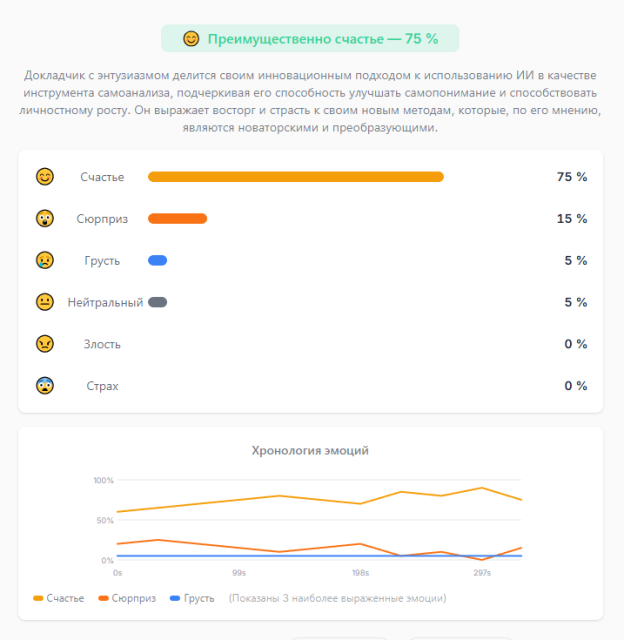Click the orange Счастье progress bar

click(x=296, y=177)
